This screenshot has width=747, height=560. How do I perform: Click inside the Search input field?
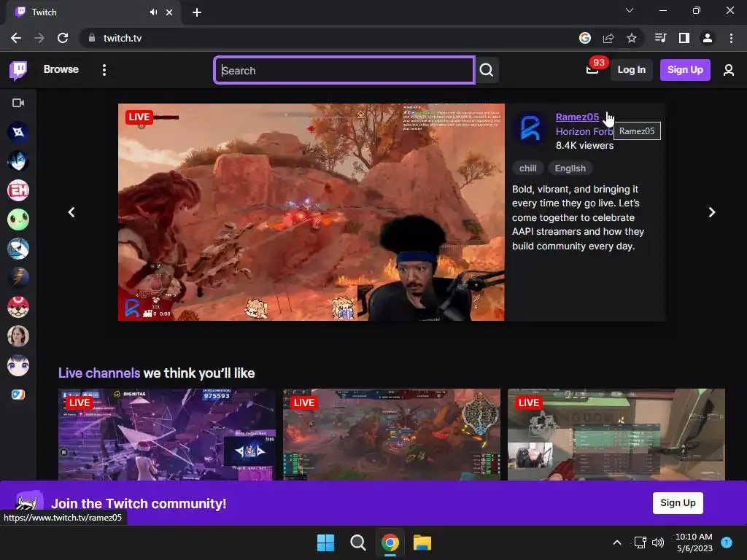click(344, 71)
